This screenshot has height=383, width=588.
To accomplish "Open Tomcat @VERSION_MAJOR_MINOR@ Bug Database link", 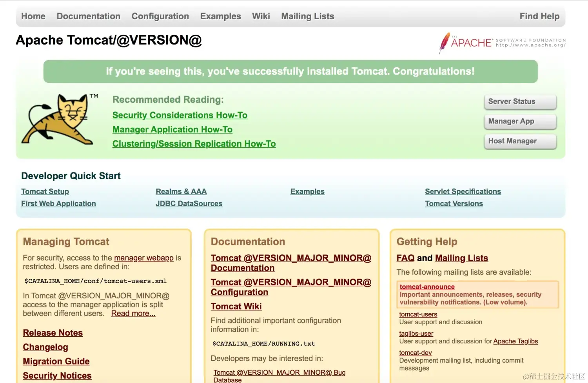I will click(279, 376).
